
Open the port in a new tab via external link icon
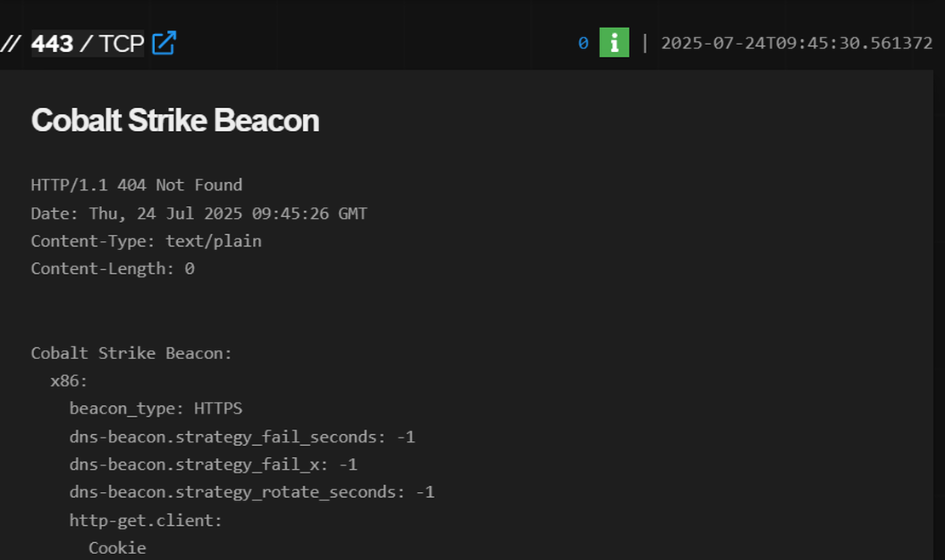point(166,43)
